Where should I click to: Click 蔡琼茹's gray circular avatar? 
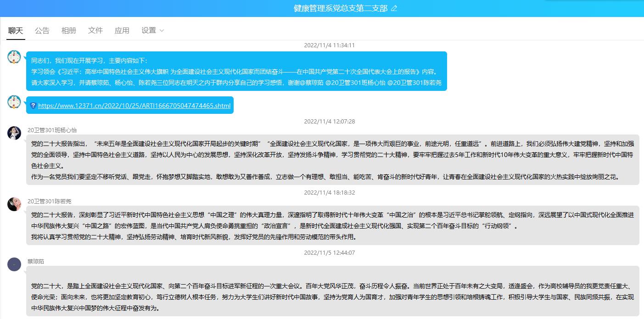(14, 264)
